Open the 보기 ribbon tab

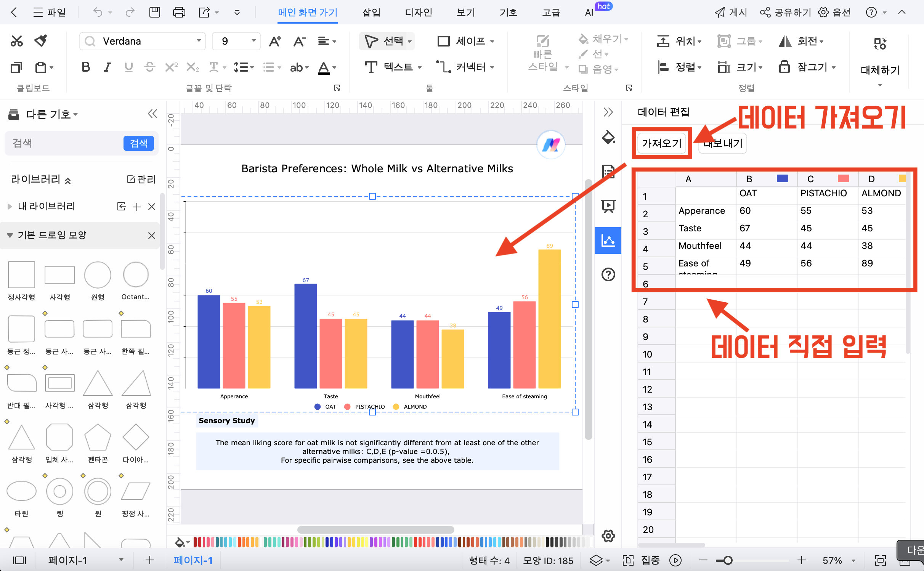[466, 12]
